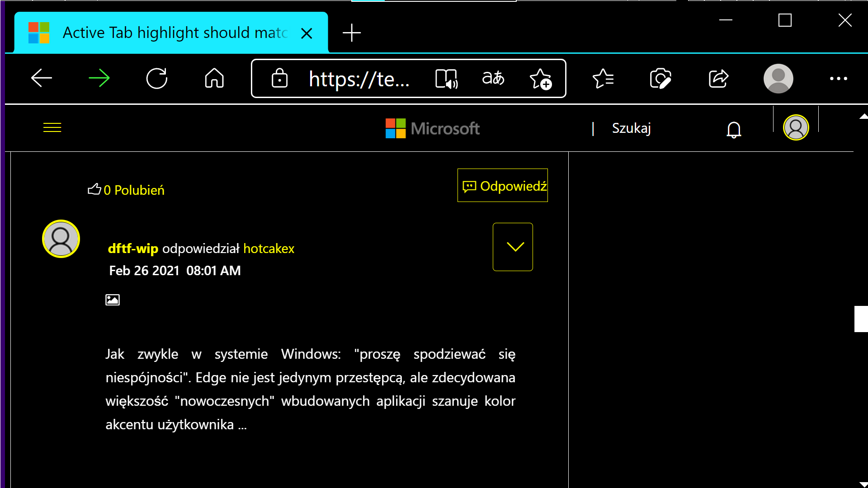
Task: Open Edge settings with the ellipsis menu
Action: 839,78
